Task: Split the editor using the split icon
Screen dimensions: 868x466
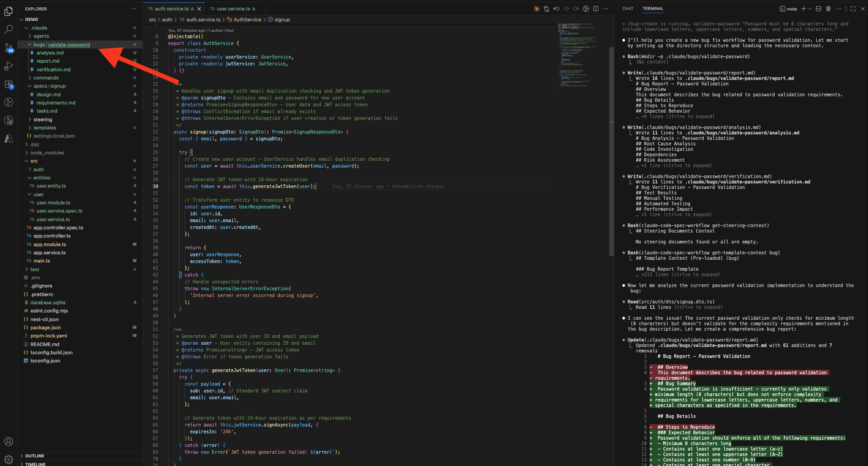Action: tap(596, 9)
